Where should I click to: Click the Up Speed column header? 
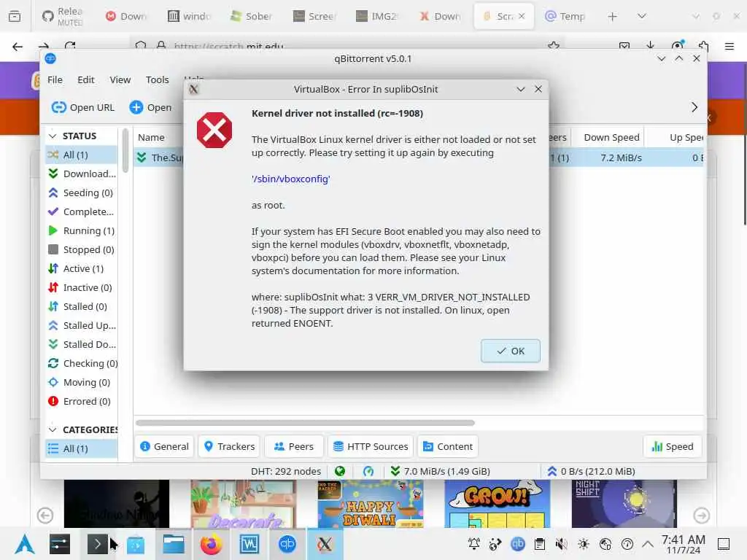pyautogui.click(x=686, y=138)
